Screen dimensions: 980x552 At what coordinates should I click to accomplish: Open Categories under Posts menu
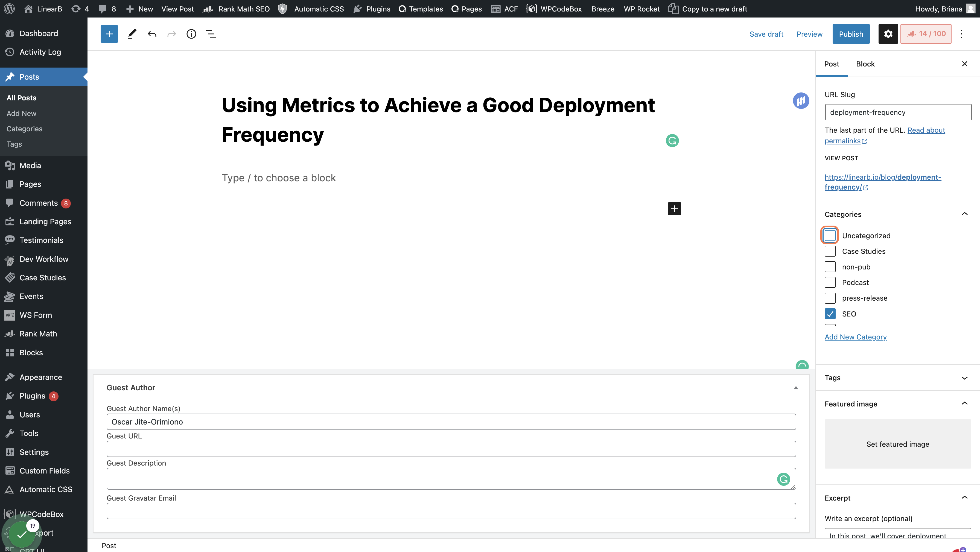(24, 129)
